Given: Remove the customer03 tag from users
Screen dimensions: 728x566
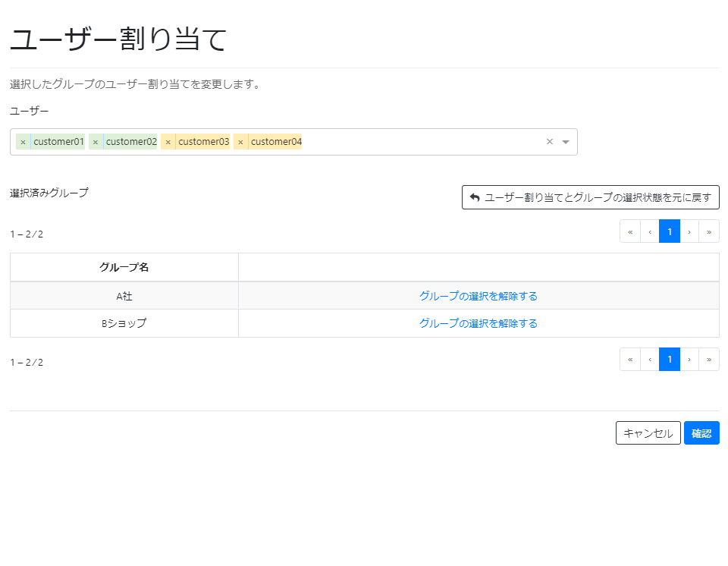Looking at the screenshot, I should tap(167, 141).
